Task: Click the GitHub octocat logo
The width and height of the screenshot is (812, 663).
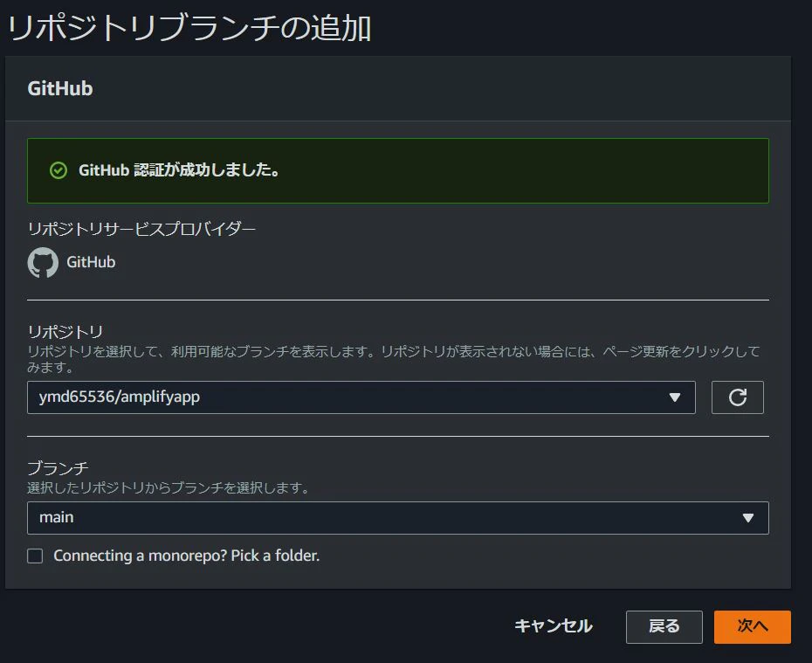Action: point(43,262)
